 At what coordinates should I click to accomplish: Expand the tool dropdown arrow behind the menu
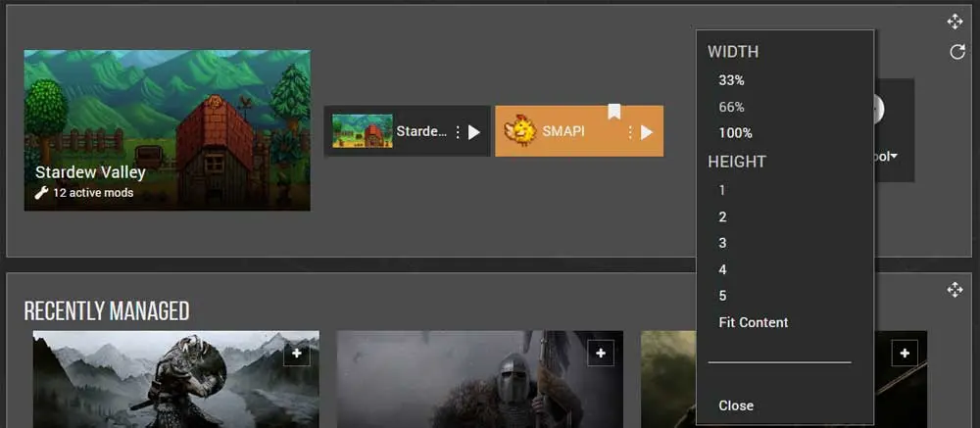tap(894, 156)
